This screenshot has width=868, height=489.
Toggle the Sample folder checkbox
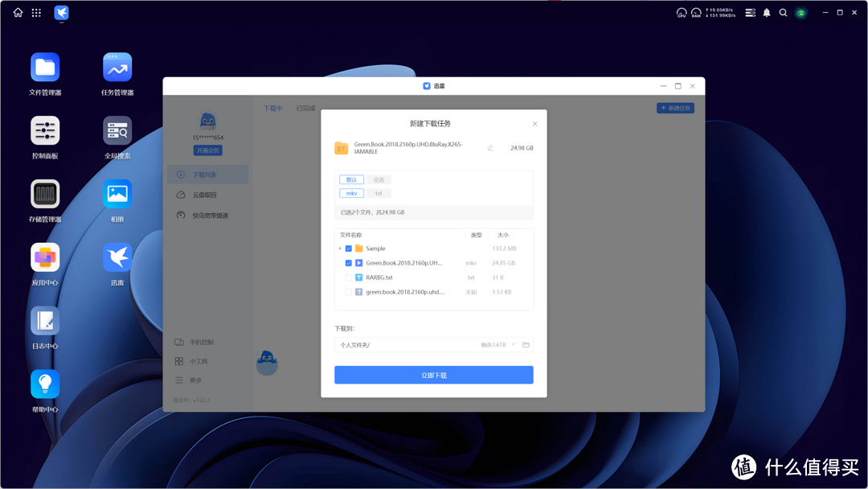pos(348,249)
